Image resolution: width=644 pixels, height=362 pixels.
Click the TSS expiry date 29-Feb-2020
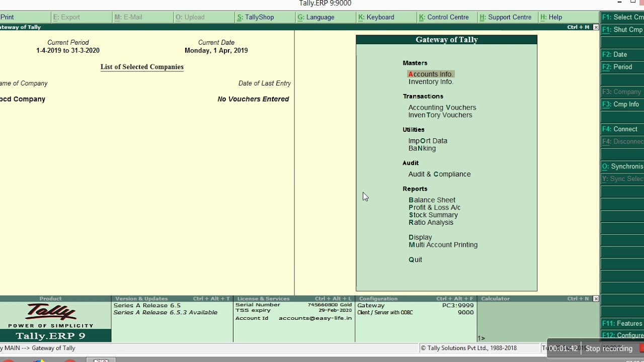pos(335,311)
